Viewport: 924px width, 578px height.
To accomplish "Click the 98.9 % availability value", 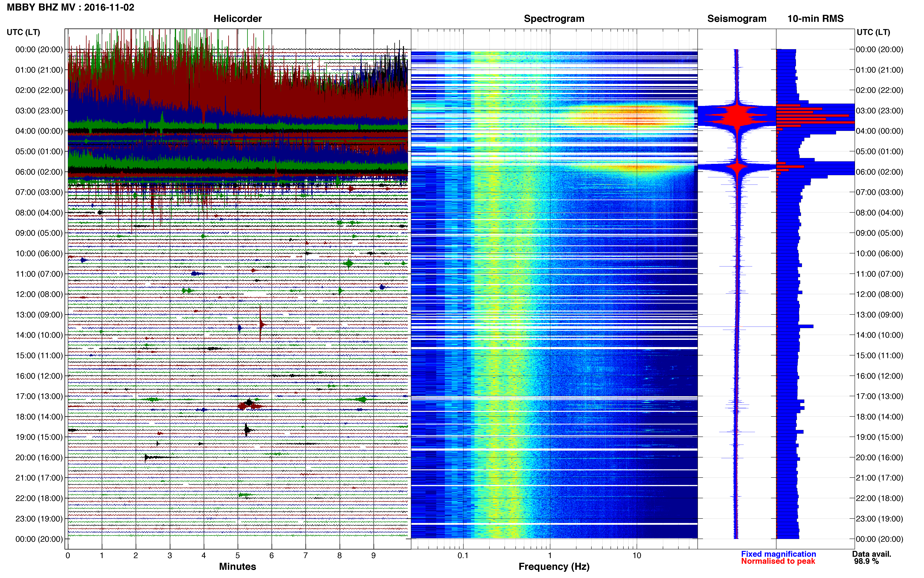I will tap(866, 561).
